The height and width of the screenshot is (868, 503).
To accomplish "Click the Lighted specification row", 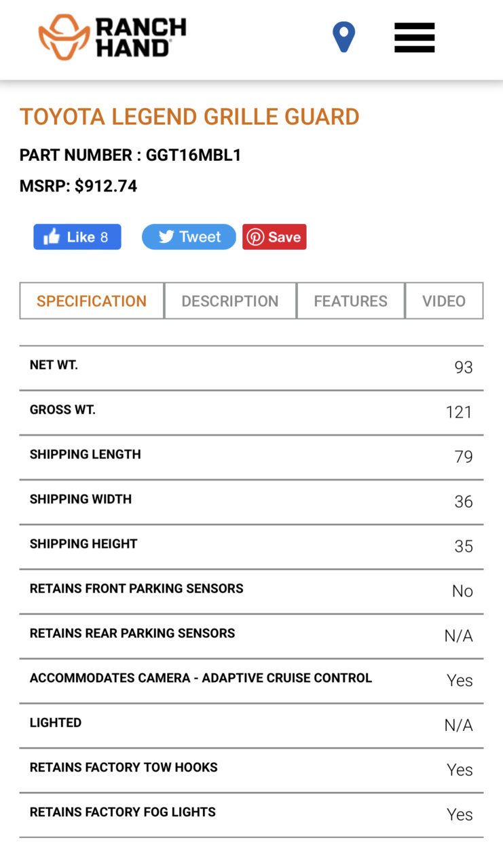I will tap(251, 726).
